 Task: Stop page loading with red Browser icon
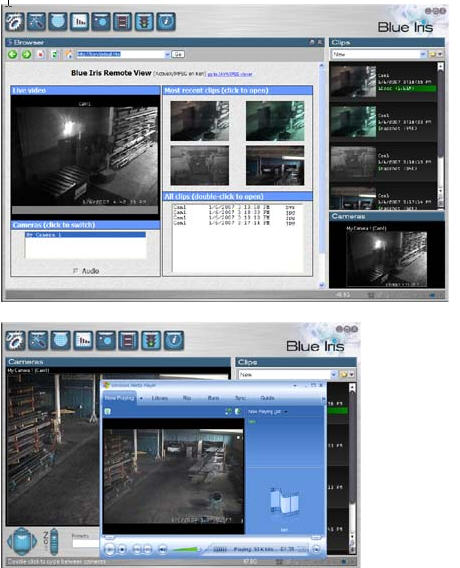pos(41,54)
